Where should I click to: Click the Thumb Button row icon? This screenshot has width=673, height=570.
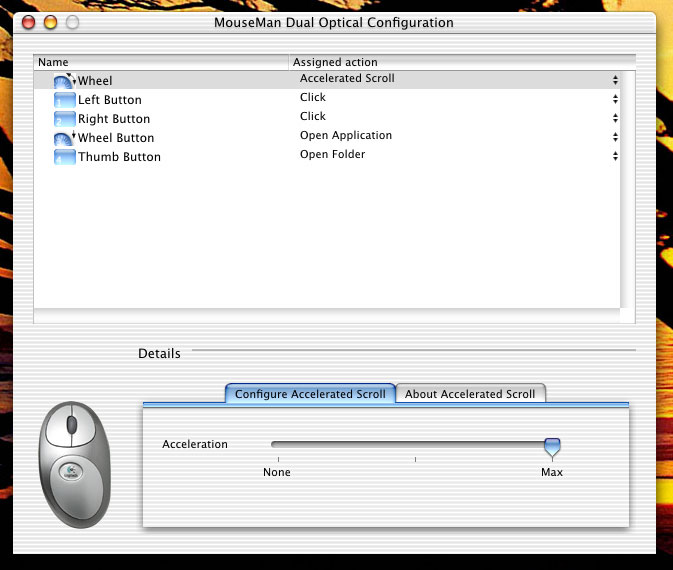65,157
